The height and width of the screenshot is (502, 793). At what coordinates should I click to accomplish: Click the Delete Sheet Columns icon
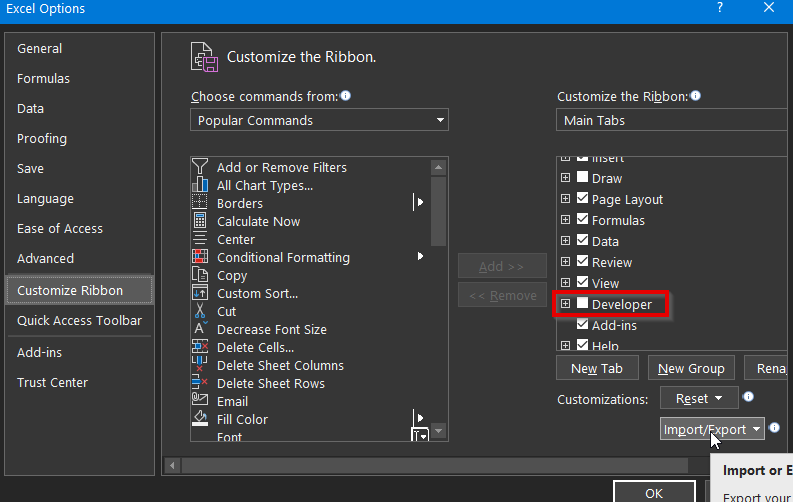click(x=200, y=364)
